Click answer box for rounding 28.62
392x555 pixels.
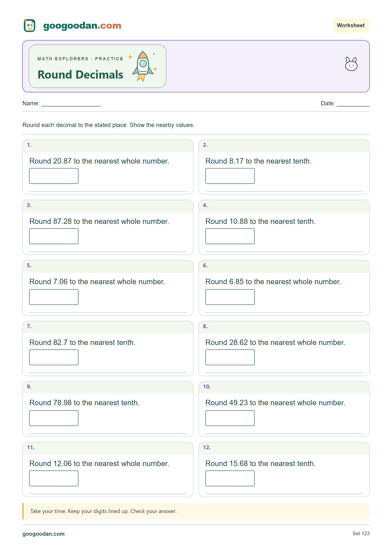(230, 357)
